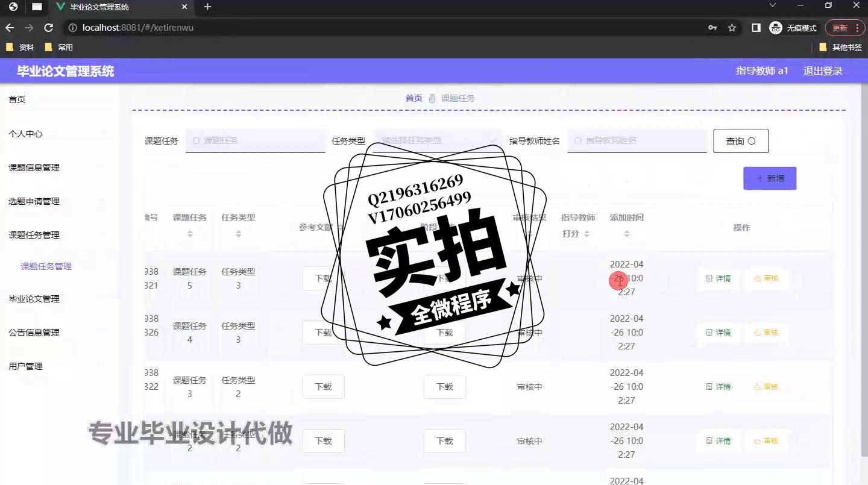Click 审核 for the 课题任务 3 row

[766, 387]
